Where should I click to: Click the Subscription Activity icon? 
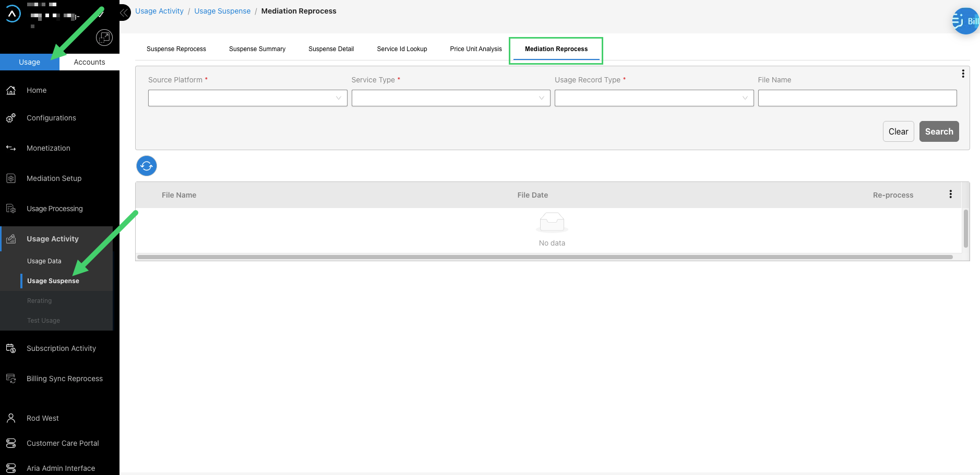(x=11, y=348)
